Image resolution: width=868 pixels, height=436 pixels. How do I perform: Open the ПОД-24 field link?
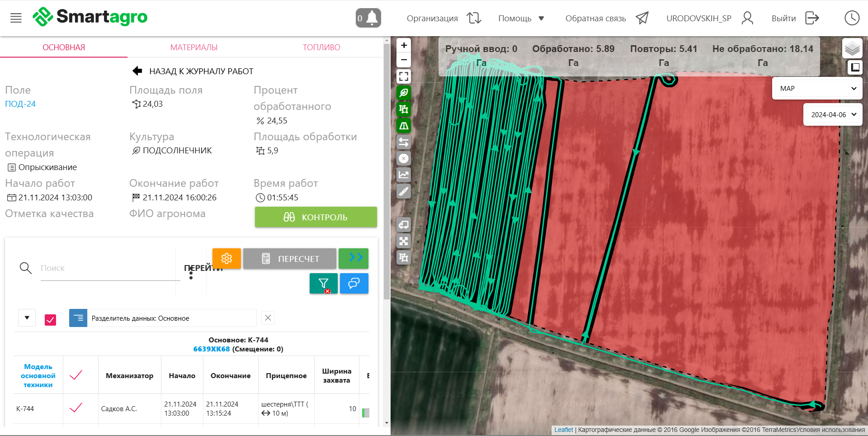point(20,104)
